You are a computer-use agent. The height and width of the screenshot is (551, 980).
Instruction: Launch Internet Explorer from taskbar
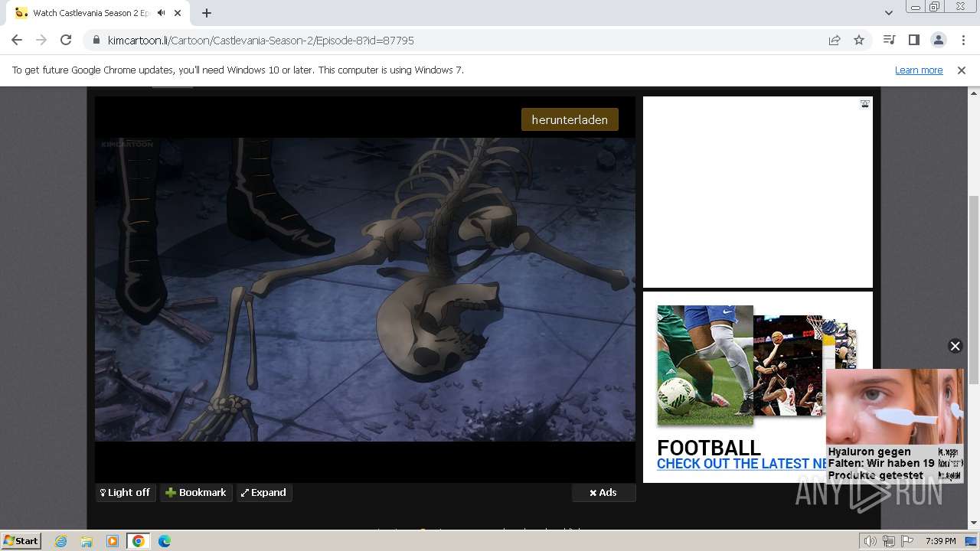(x=61, y=541)
